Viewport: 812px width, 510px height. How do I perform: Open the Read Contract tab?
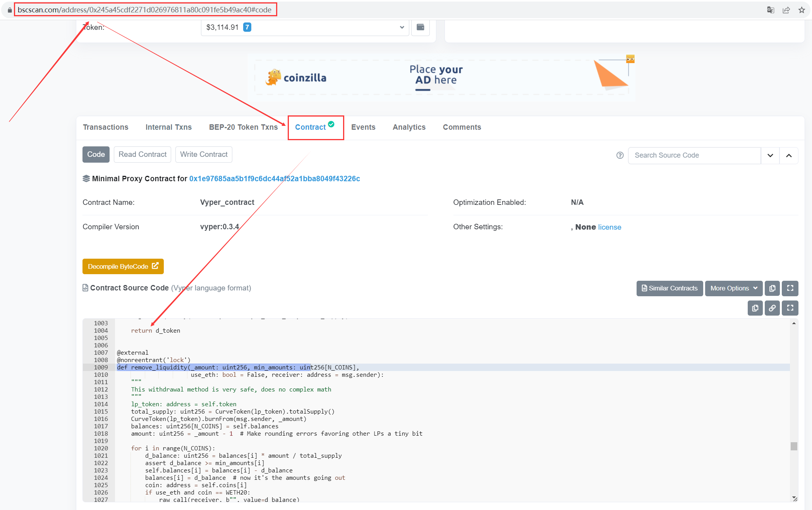click(142, 154)
